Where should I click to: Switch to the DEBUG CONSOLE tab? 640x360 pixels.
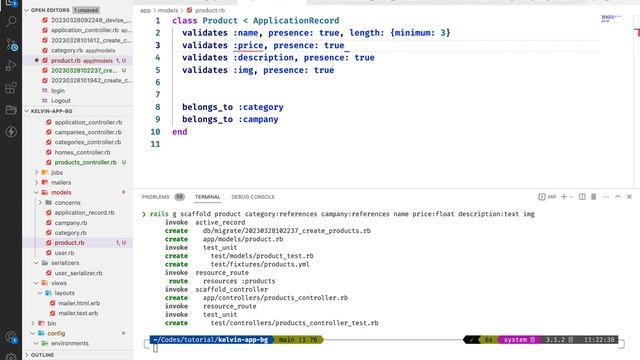tap(253, 197)
